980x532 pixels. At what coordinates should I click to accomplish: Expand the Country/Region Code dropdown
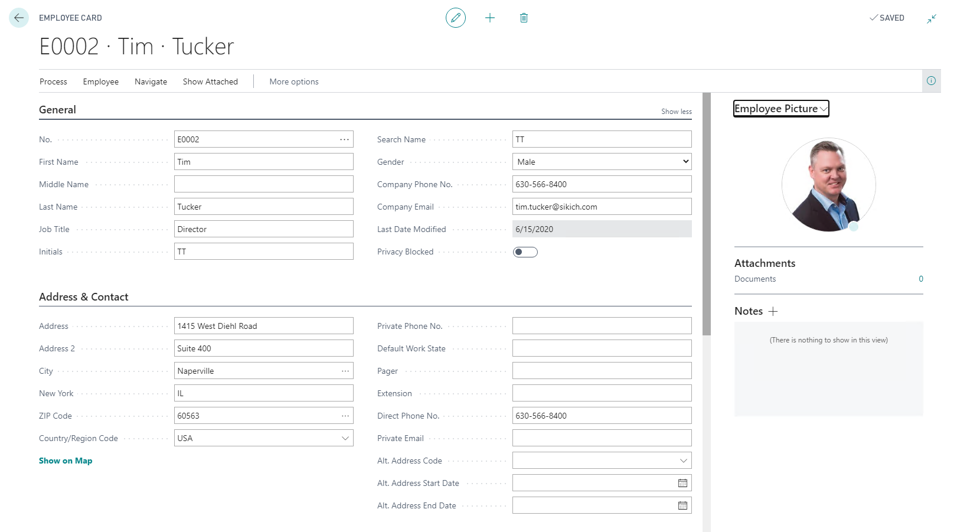[345, 438]
